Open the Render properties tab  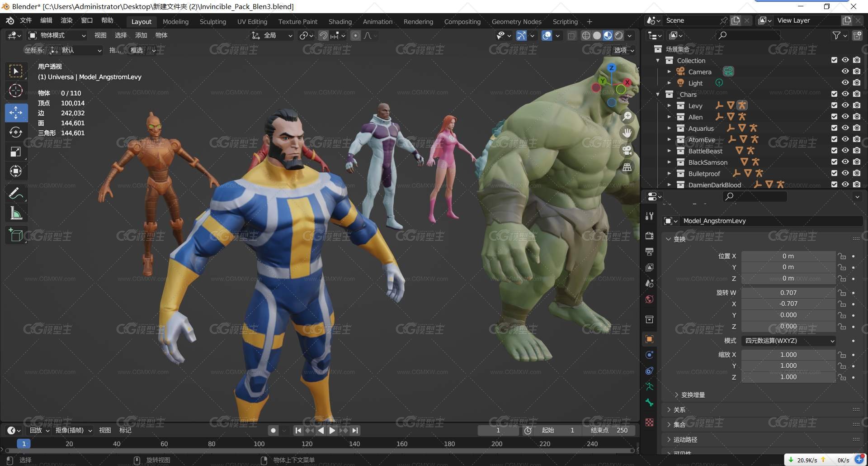(x=650, y=236)
